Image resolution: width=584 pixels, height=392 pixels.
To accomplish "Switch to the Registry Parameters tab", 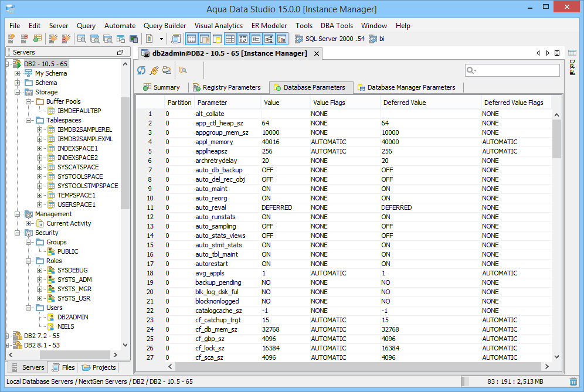I will tap(227, 87).
